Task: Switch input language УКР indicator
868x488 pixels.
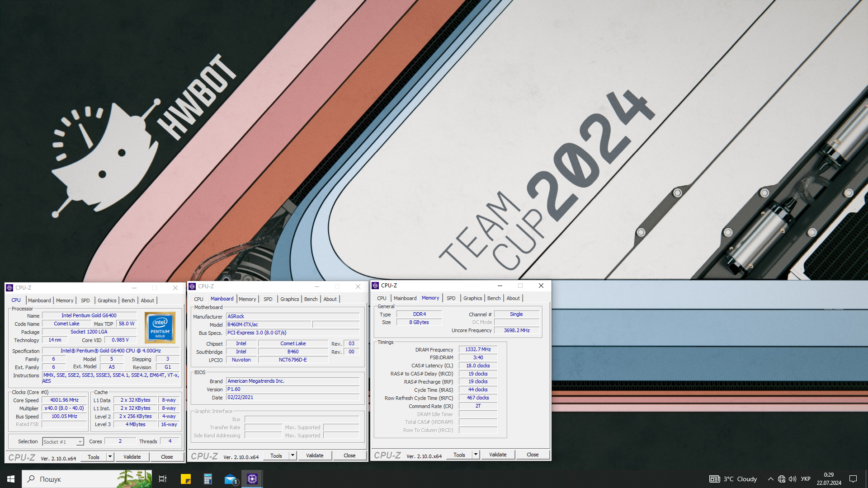Action: pyautogui.click(x=806, y=479)
